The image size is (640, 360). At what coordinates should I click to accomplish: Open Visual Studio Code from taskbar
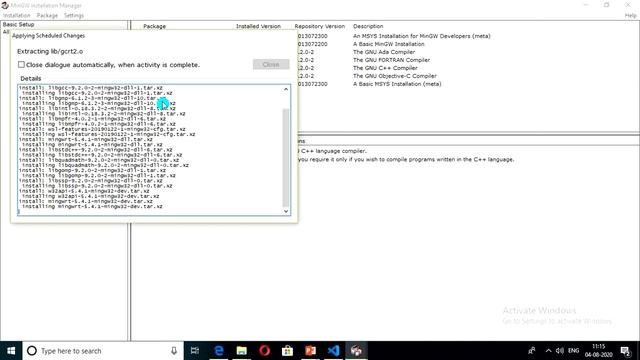(333, 351)
